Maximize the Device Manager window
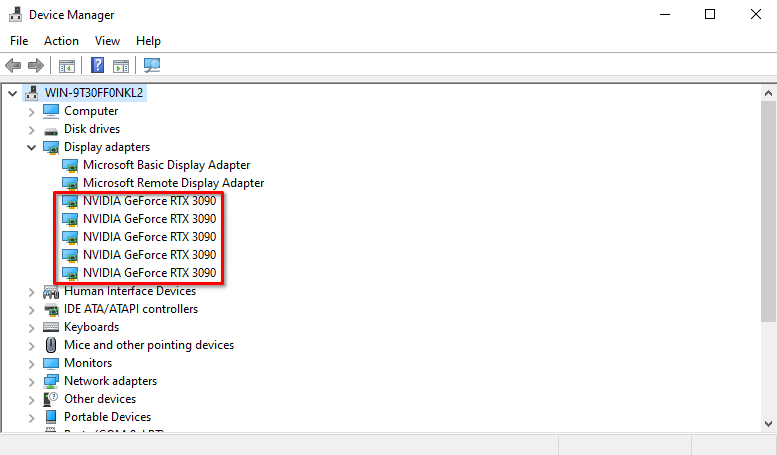This screenshot has height=455, width=777. pos(710,14)
